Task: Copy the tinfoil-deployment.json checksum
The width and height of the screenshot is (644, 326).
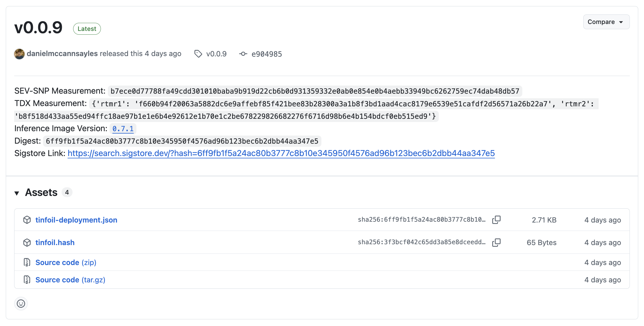Action: [x=497, y=220]
